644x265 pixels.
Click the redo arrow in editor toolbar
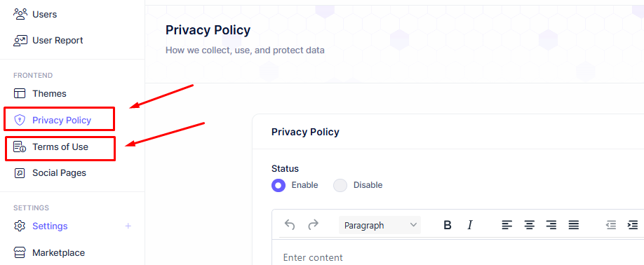click(x=314, y=225)
